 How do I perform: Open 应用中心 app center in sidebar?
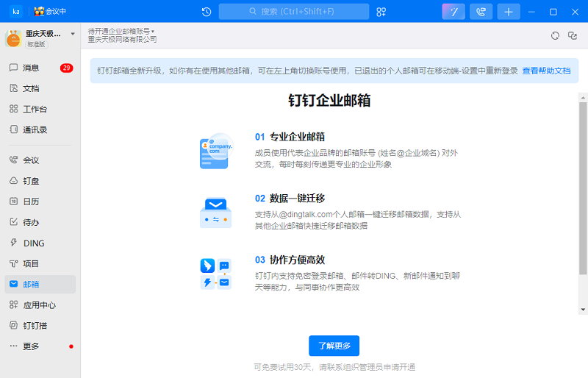[x=40, y=305]
